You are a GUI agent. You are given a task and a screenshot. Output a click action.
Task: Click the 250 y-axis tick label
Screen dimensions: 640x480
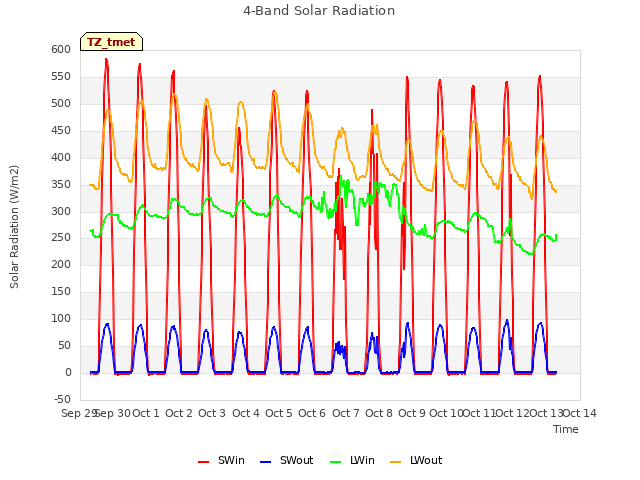[61, 238]
